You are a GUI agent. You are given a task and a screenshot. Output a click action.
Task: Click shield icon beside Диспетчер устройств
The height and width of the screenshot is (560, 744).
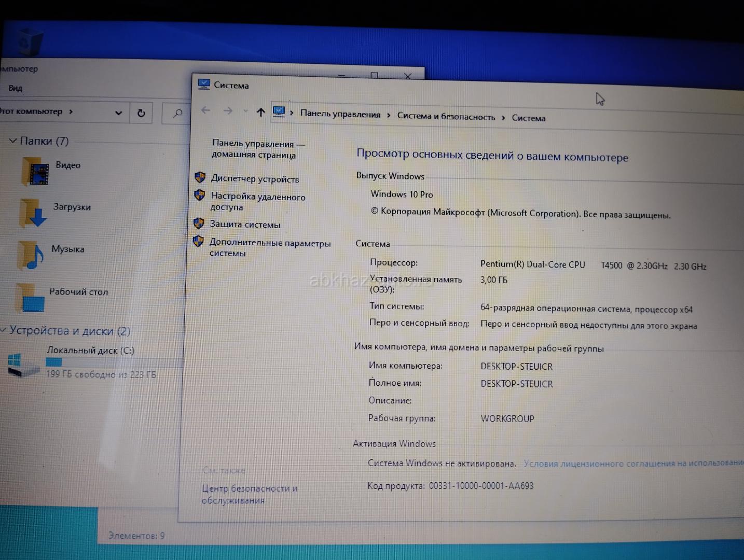pyautogui.click(x=200, y=177)
